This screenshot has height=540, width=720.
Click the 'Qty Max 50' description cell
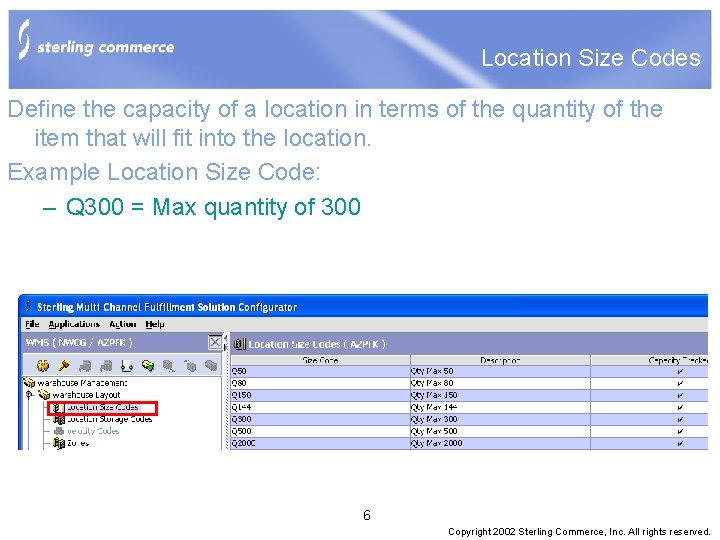click(500, 371)
